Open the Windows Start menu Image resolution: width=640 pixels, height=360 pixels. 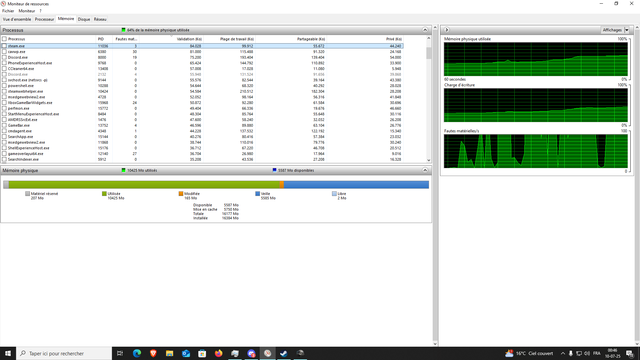[8, 353]
